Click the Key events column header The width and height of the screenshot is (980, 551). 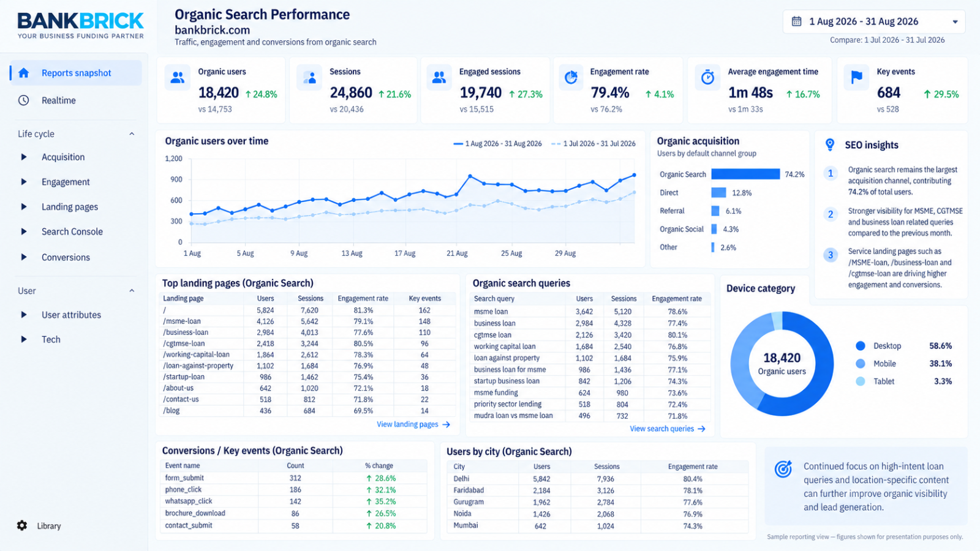pyautogui.click(x=425, y=299)
